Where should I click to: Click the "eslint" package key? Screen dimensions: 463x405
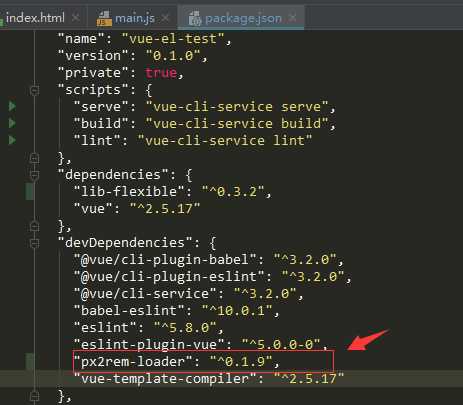[105, 328]
